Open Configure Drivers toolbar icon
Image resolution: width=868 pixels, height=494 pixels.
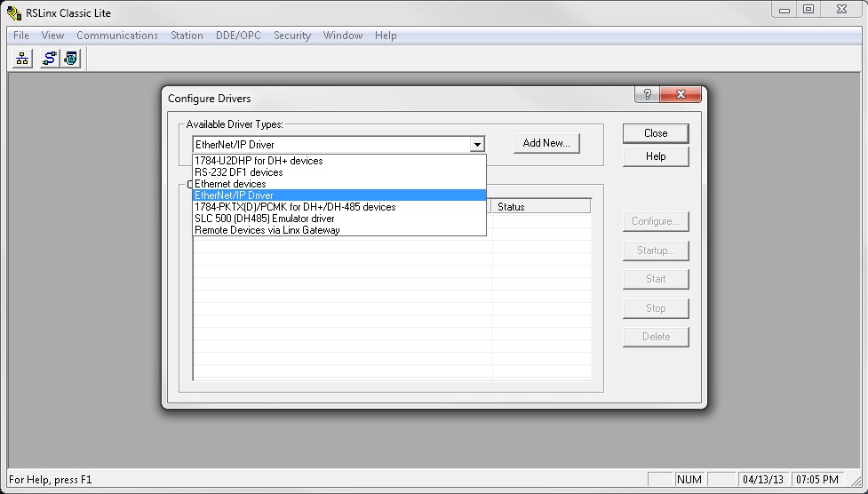coord(49,58)
